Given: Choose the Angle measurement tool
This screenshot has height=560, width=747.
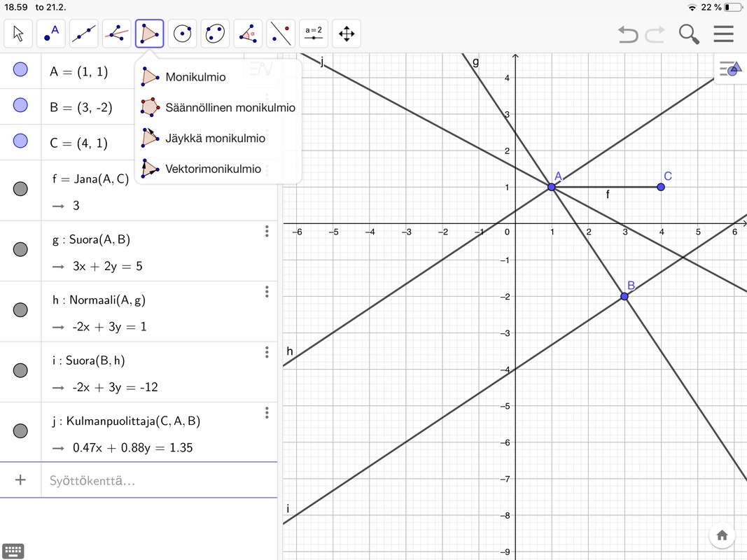Looking at the screenshot, I should pyautogui.click(x=249, y=34).
